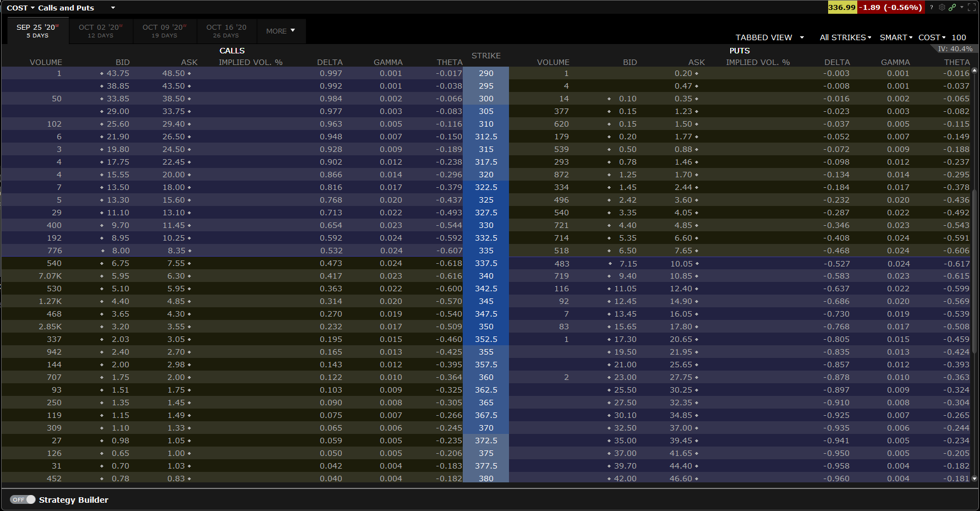Click the calls IMPLIED VOL. % header
Screen dimensions: 980x511
tap(250, 62)
